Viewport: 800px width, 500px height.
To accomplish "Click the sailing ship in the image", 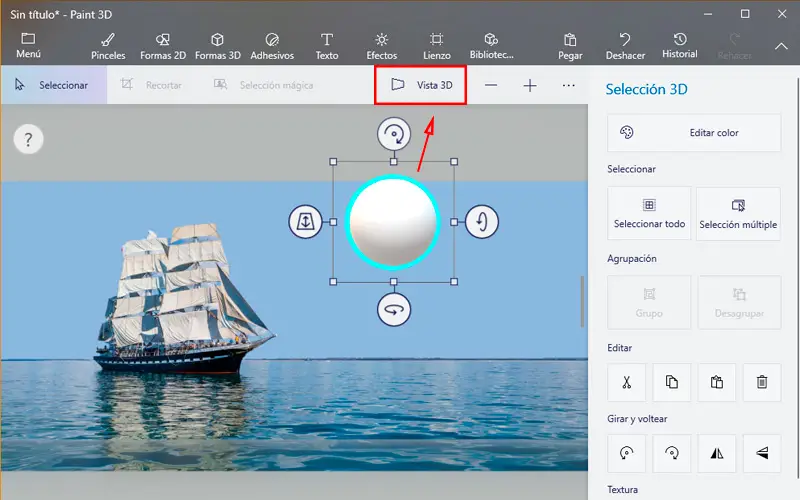I will coord(184,301).
